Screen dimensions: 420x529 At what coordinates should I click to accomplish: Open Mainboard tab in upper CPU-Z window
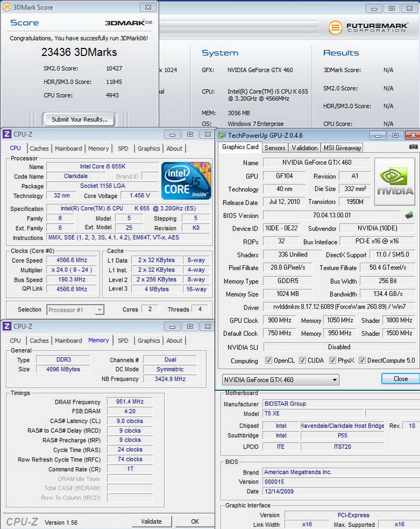coord(68,148)
